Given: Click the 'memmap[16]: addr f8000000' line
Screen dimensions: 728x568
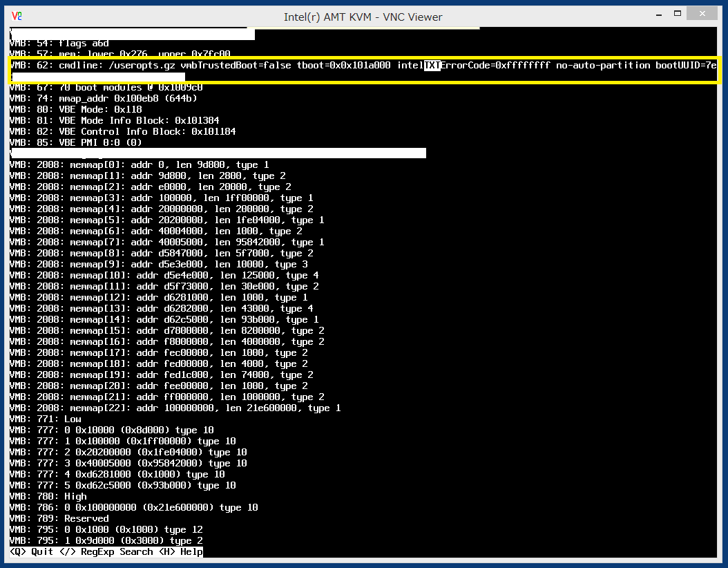Looking at the screenshot, I should (167, 342).
